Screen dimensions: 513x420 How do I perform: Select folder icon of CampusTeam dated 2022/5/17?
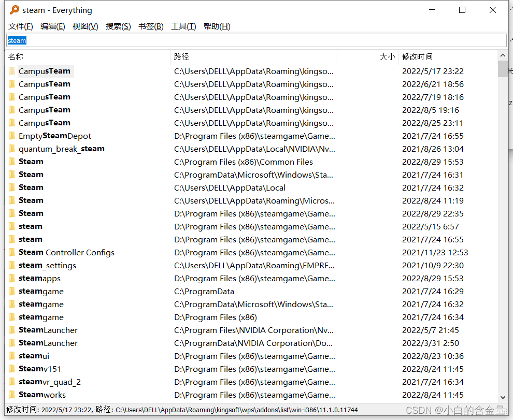coord(12,71)
